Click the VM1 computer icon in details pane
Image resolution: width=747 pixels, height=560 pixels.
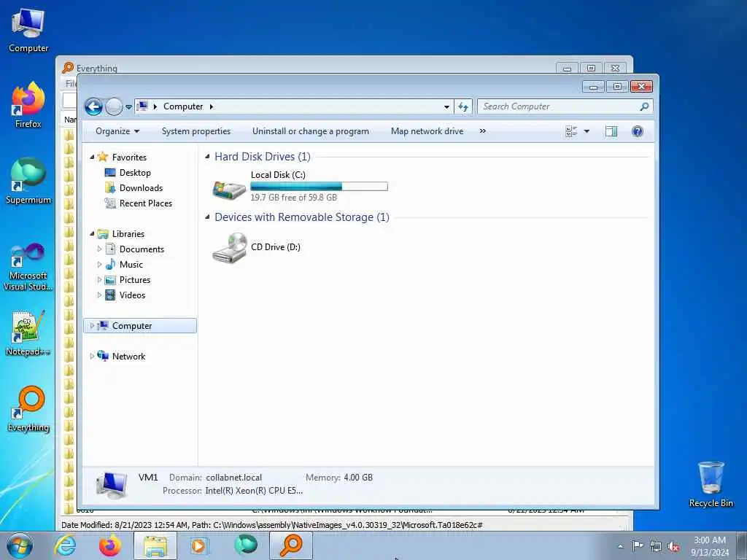tap(112, 484)
